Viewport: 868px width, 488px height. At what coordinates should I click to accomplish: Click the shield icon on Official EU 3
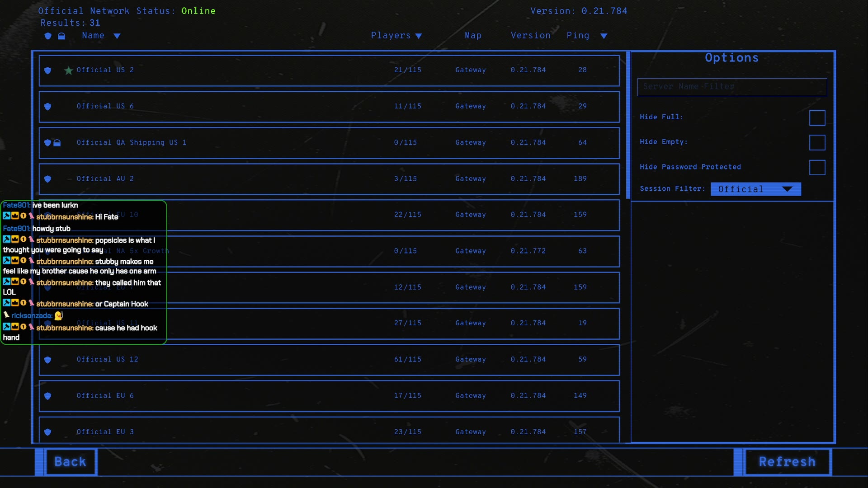click(47, 432)
